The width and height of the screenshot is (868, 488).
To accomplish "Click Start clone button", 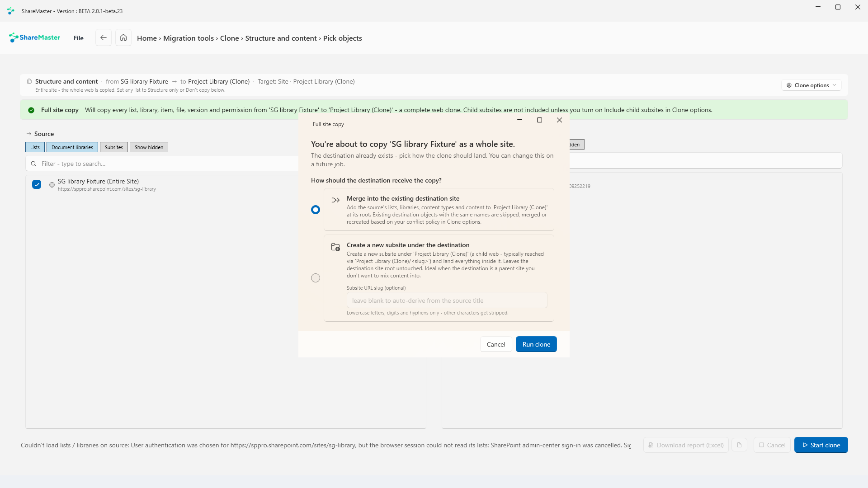I will [x=821, y=445].
